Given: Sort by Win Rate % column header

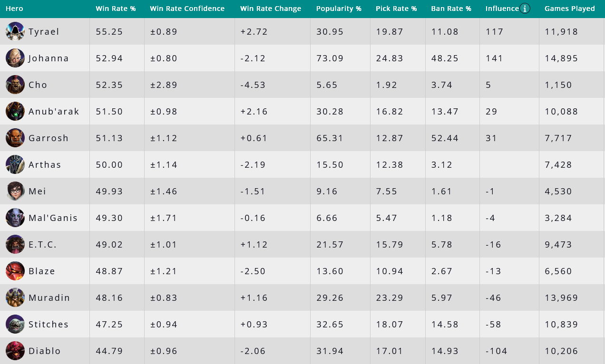Looking at the screenshot, I should (x=116, y=9).
